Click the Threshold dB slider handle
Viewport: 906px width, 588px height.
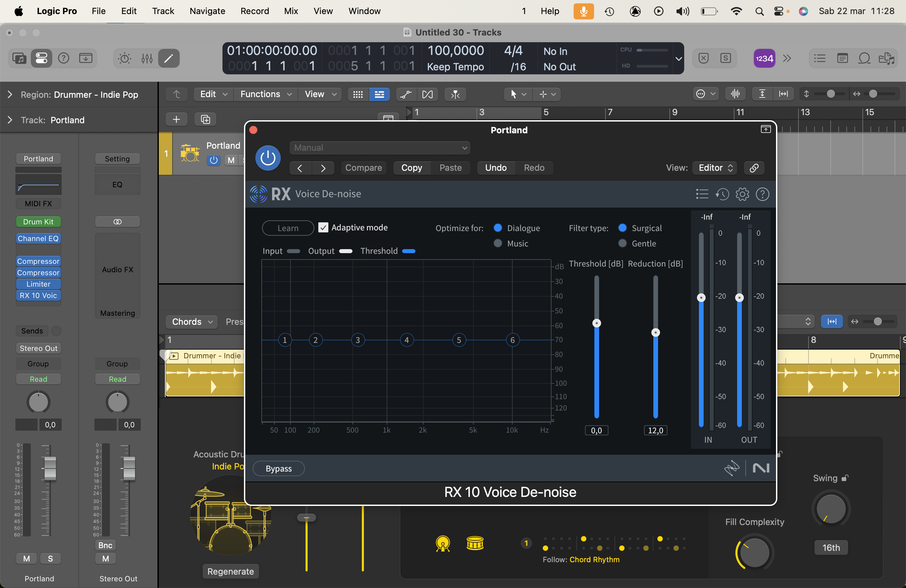[596, 323]
